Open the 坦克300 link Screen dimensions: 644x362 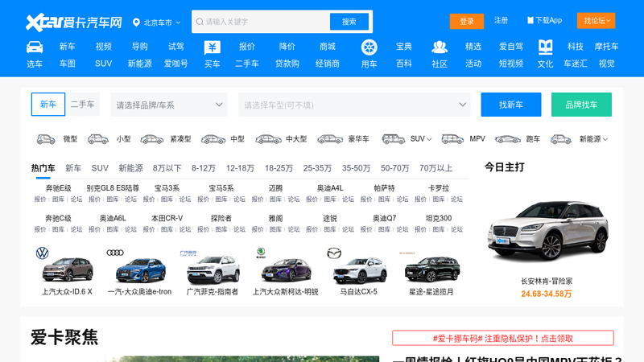coord(439,218)
